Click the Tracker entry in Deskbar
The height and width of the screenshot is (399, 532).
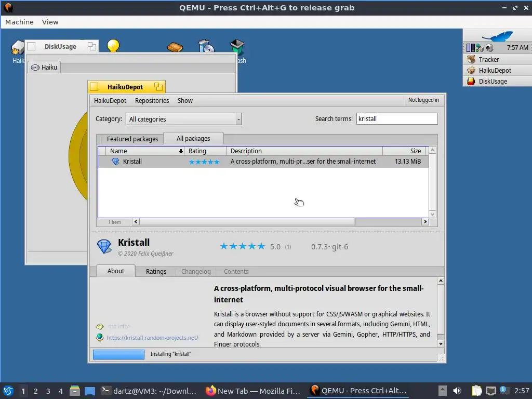(x=497, y=59)
